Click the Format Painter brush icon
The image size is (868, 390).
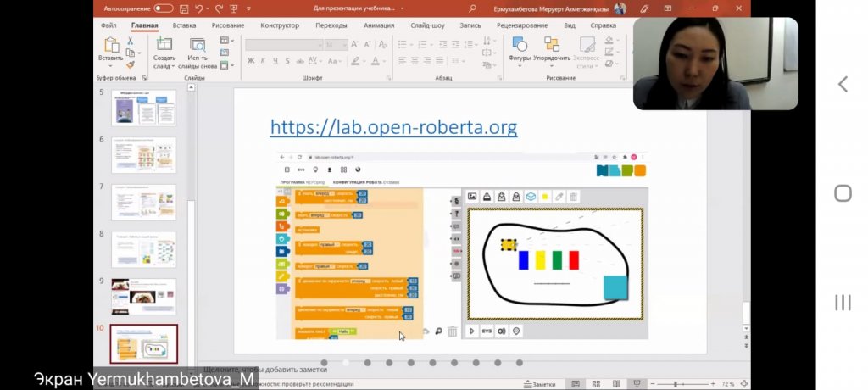point(130,64)
